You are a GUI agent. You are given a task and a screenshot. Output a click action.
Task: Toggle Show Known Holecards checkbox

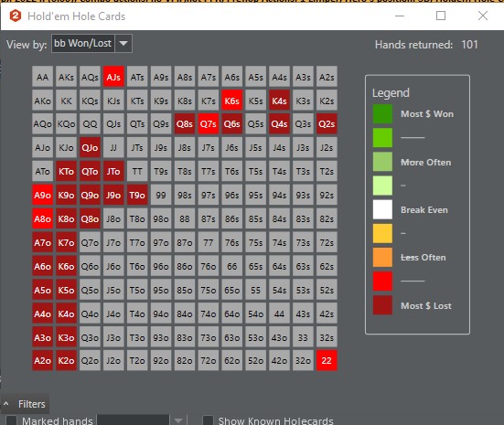pyautogui.click(x=208, y=420)
